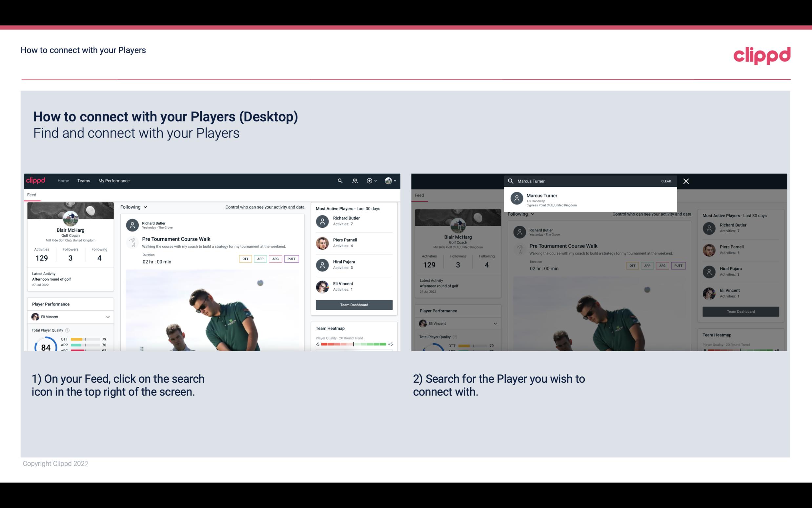Click the Home menu tab
The height and width of the screenshot is (508, 812).
click(x=63, y=180)
